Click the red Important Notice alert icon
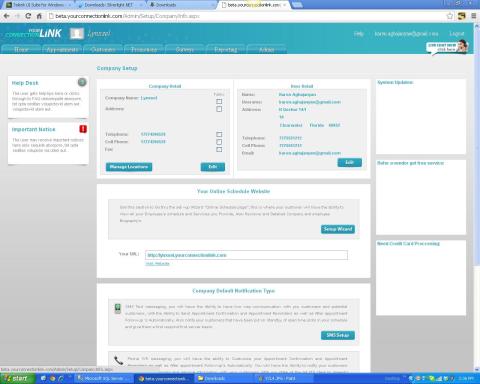This screenshot has height=384, width=480. pyautogui.click(x=83, y=129)
